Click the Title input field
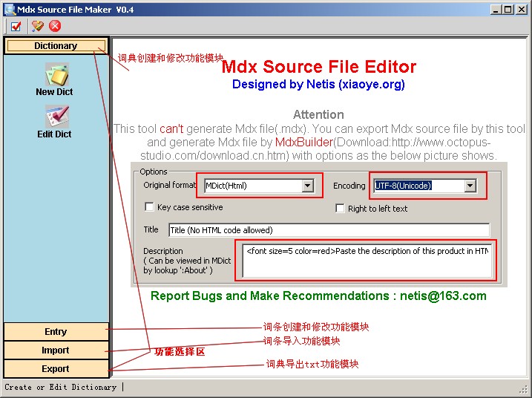Image resolution: width=532 pixels, height=398 pixels. coord(329,230)
